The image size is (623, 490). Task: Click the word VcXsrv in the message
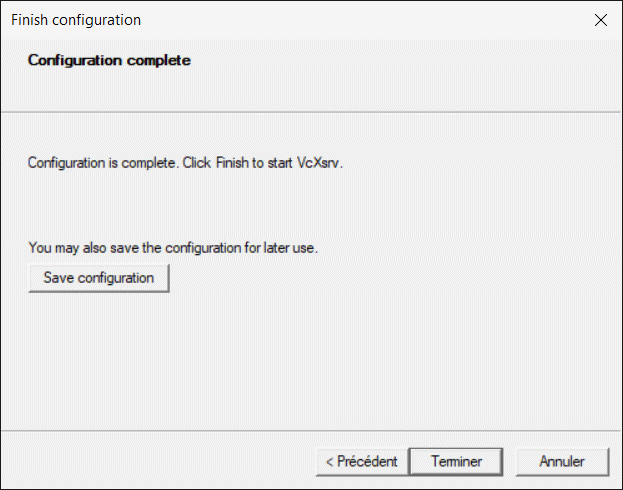tap(319, 162)
